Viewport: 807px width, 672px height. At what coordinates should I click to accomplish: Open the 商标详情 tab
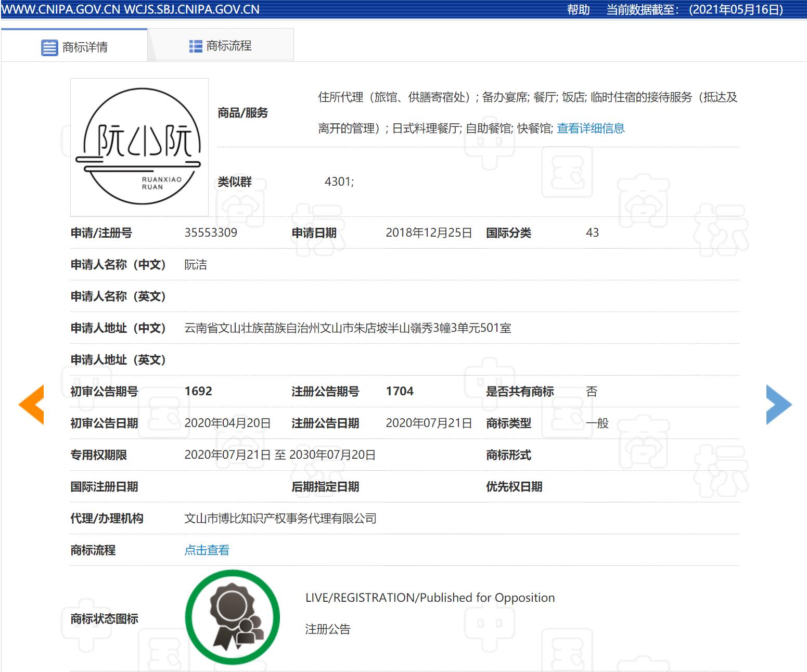pos(74,46)
